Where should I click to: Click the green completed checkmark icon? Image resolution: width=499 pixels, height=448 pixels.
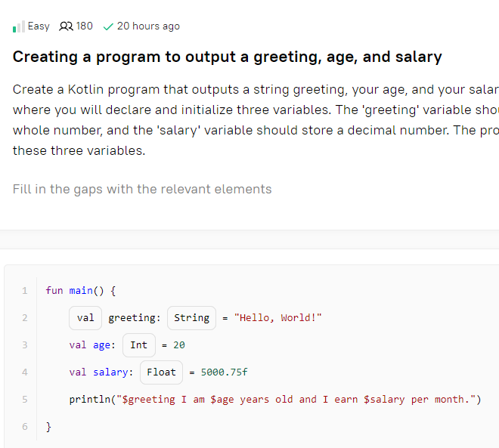click(x=108, y=26)
